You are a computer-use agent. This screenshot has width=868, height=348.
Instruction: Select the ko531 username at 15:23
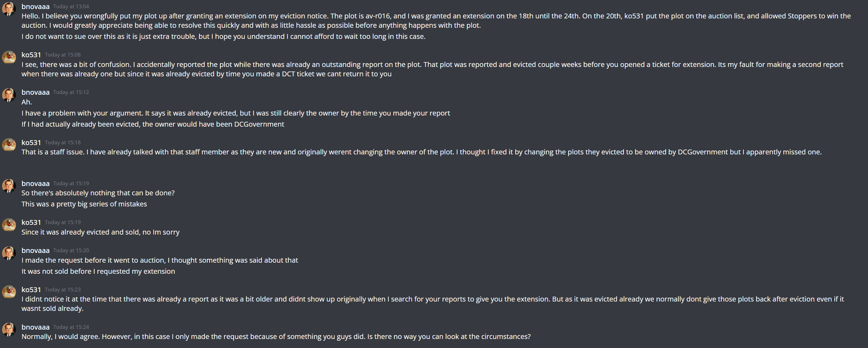click(31, 290)
